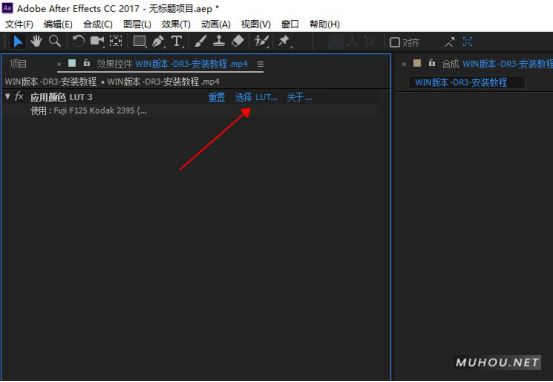Open Effect Controls panel hamburger menu
Screen dimensions: 553x382
pos(260,64)
